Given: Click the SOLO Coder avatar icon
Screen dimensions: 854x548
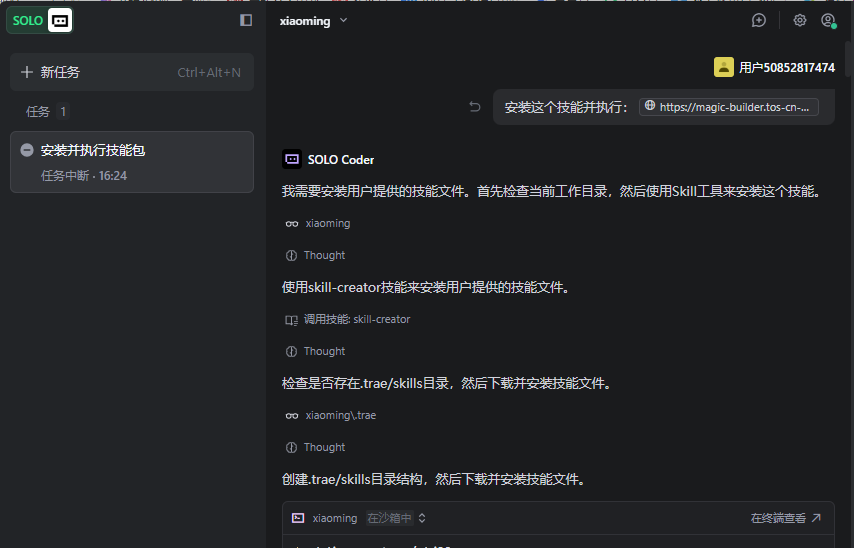Looking at the screenshot, I should click(x=292, y=159).
